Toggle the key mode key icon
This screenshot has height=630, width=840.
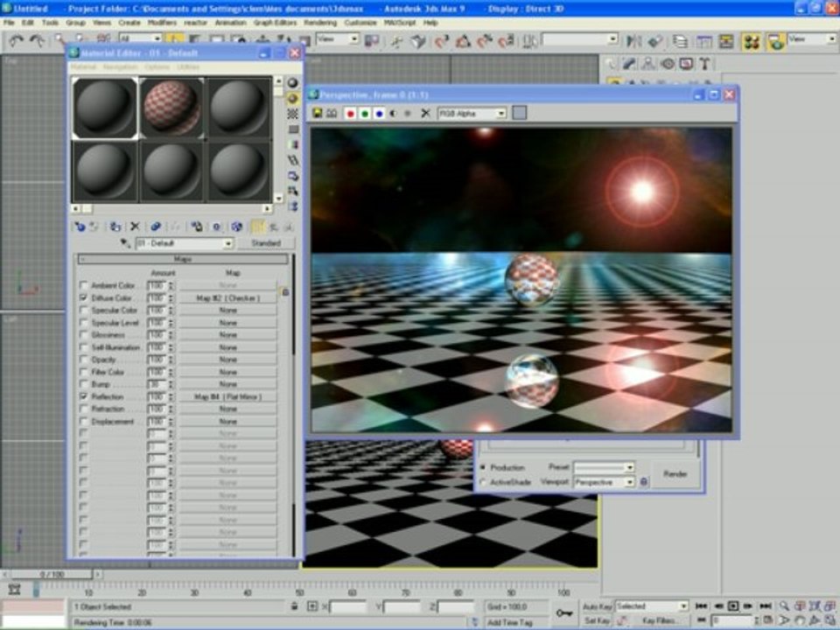(564, 612)
